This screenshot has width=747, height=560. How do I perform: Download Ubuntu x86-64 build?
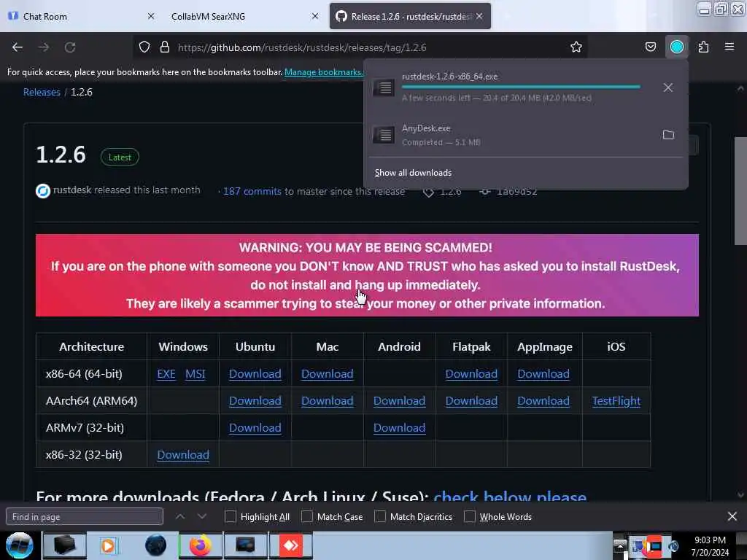[x=255, y=374]
